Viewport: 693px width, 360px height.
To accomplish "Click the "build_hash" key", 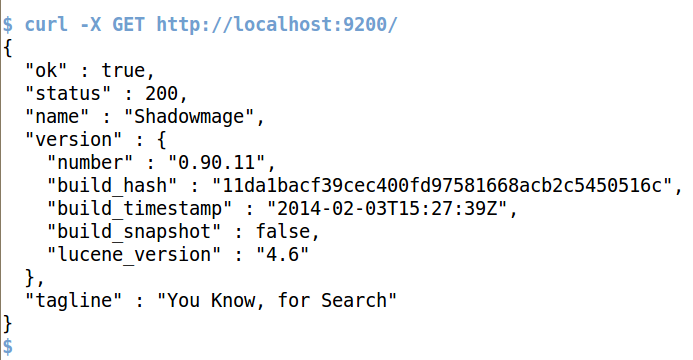I will (x=112, y=186).
